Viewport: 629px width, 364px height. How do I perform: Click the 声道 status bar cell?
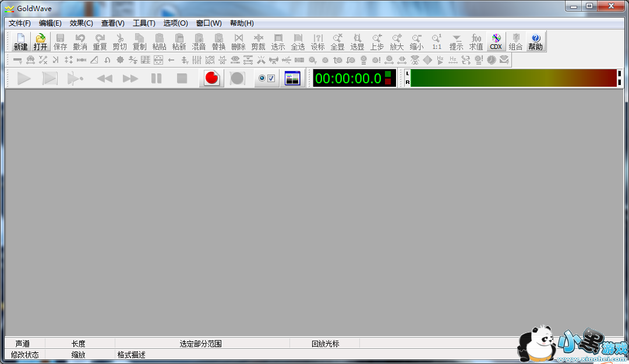23,344
